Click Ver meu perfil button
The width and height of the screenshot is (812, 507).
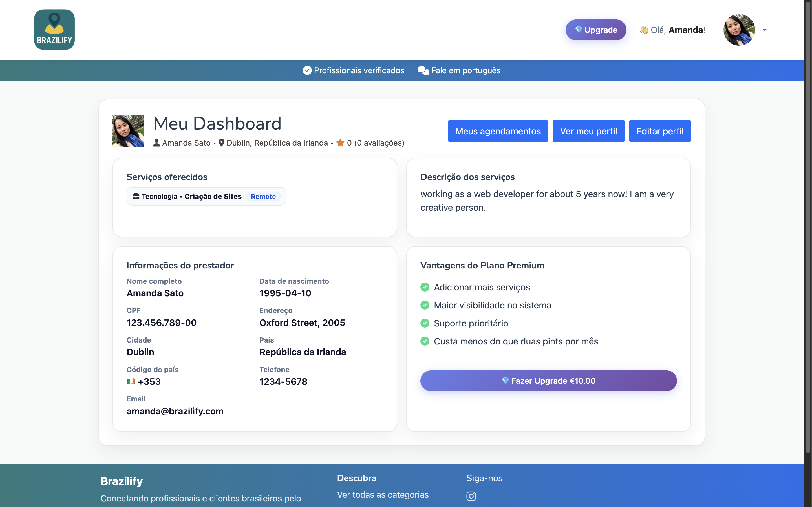588,131
